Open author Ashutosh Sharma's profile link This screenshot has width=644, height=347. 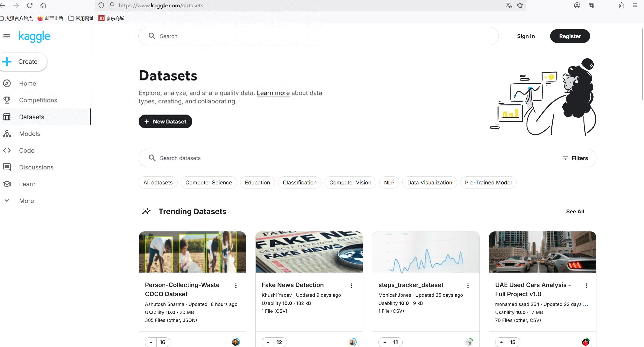coord(165,304)
